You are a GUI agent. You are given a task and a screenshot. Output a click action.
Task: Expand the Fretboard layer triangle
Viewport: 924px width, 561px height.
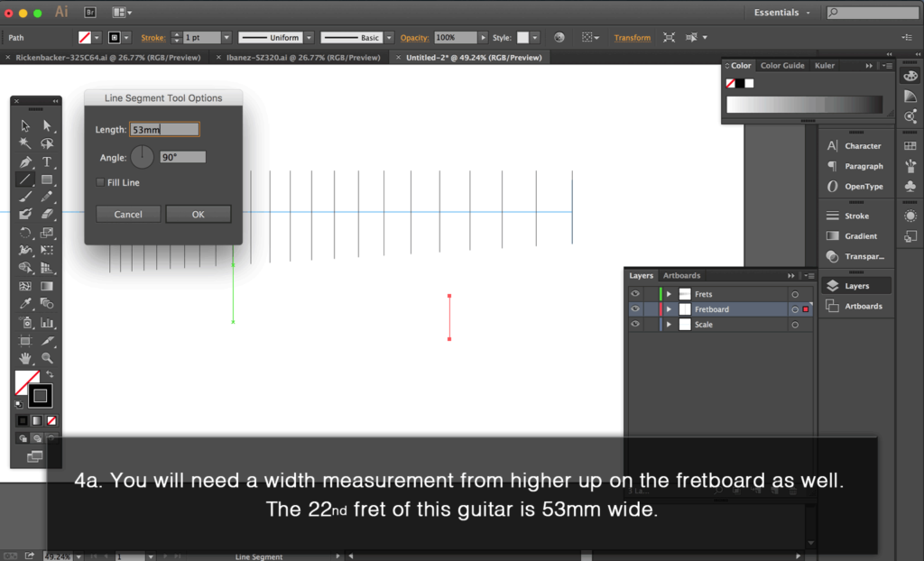pos(669,309)
